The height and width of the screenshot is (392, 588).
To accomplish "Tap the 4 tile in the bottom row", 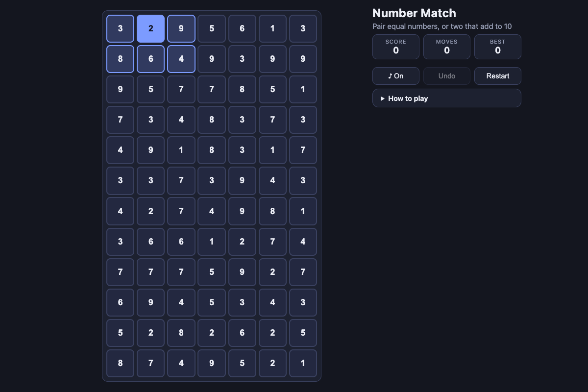I will click(181, 363).
